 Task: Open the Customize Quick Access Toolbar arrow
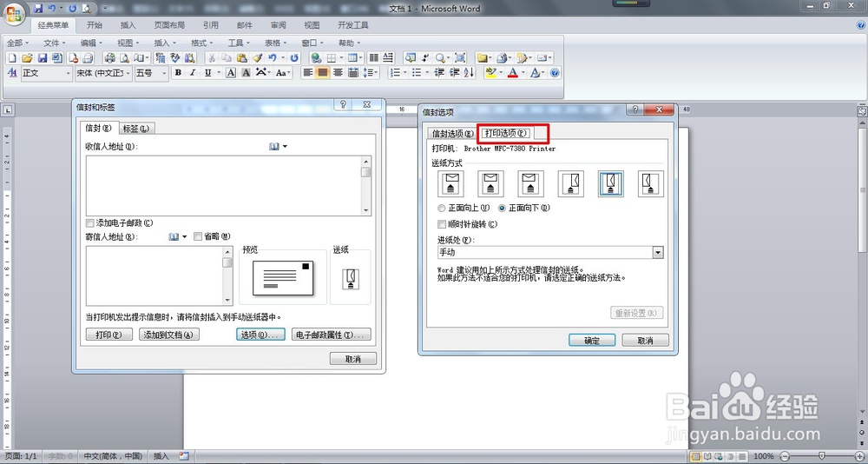point(105,9)
